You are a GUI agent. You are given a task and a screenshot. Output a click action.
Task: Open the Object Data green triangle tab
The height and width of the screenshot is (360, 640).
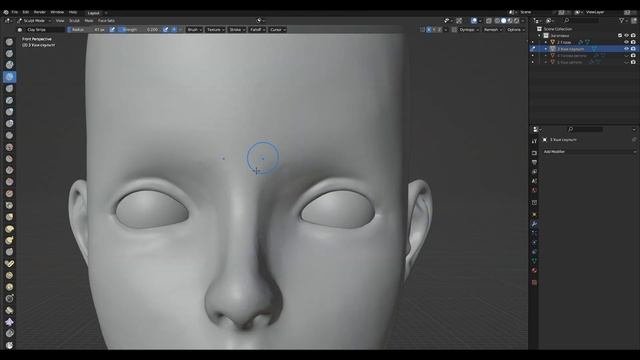coord(534,261)
